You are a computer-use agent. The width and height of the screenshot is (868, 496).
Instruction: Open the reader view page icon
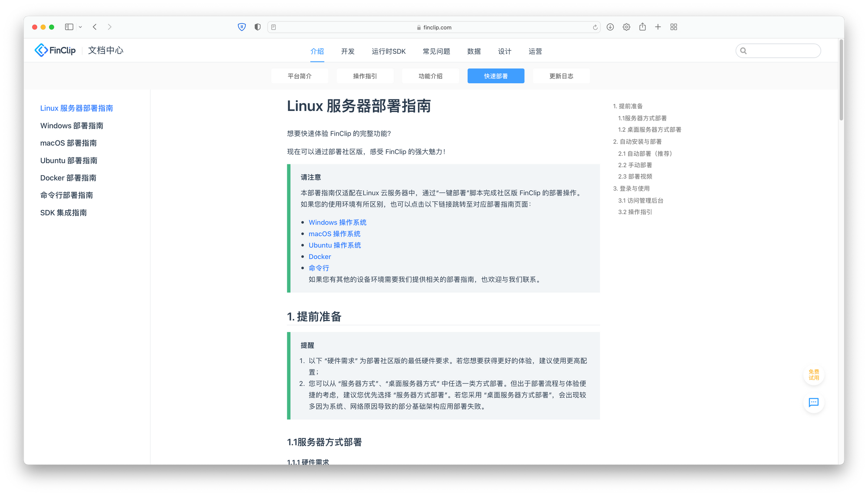click(273, 27)
